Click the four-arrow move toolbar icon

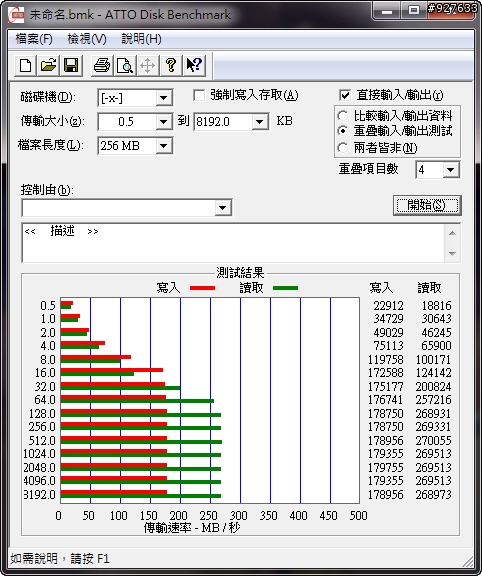click(x=148, y=66)
